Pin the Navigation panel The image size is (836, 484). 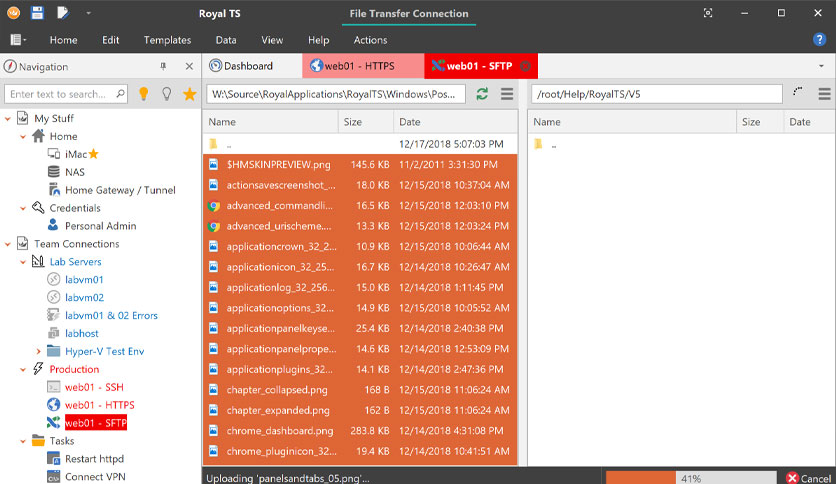pyautogui.click(x=163, y=66)
